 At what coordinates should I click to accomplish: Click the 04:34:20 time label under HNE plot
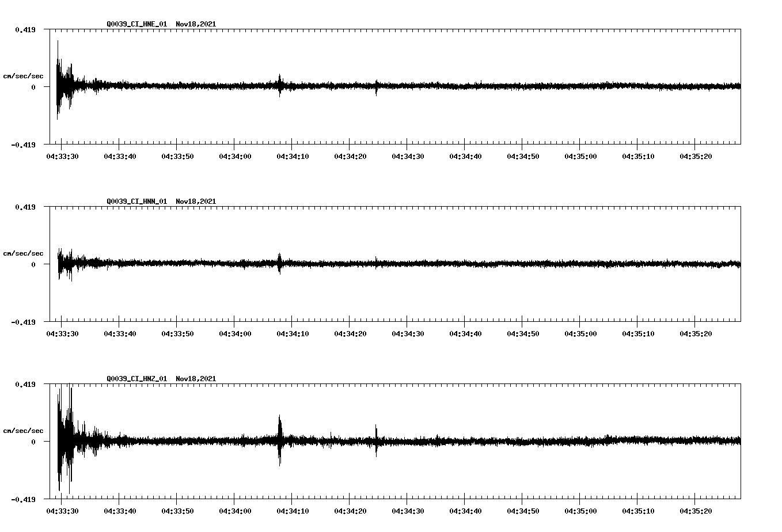click(x=350, y=157)
